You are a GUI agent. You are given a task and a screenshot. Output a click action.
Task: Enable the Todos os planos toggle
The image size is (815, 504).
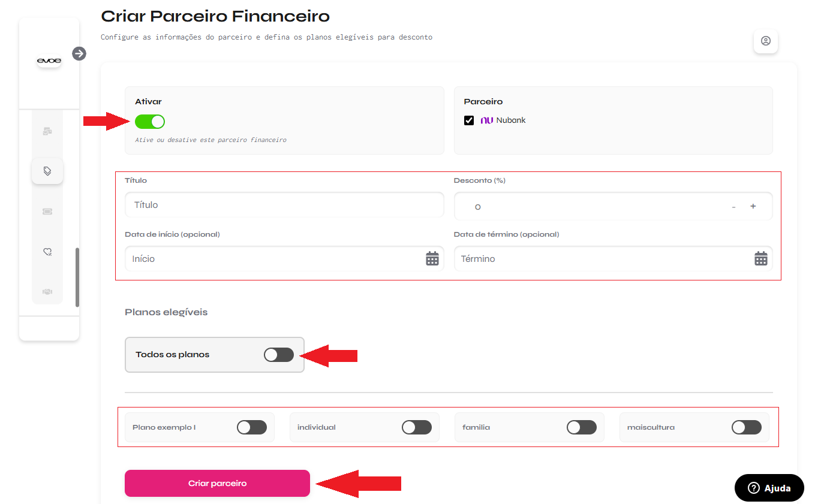point(279,355)
